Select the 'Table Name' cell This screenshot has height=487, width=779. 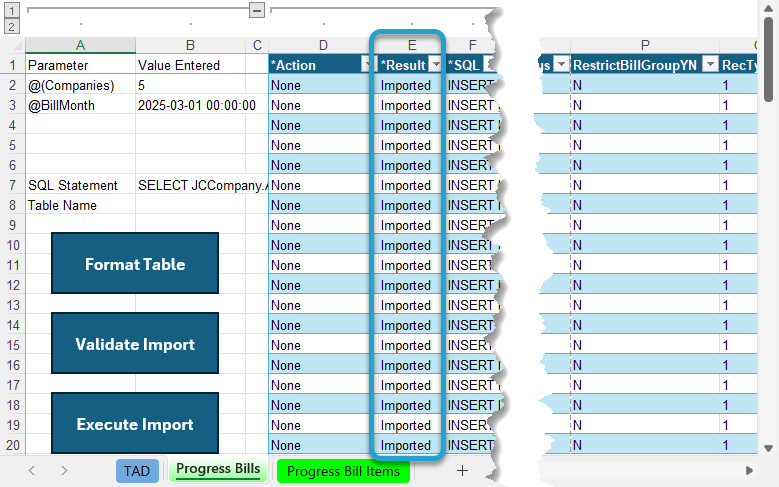tap(80, 205)
